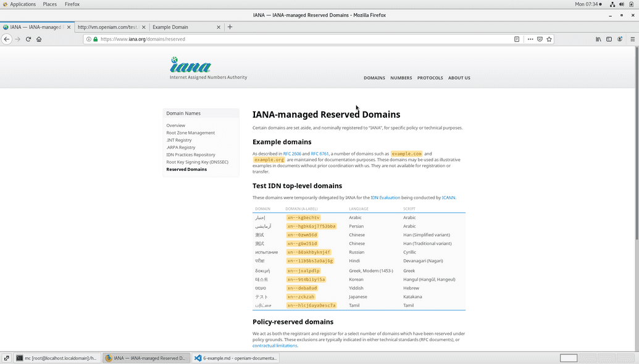Viewport: 639px width, 364px height.
Task: Click the browser Back arrow button
Action: click(7, 39)
